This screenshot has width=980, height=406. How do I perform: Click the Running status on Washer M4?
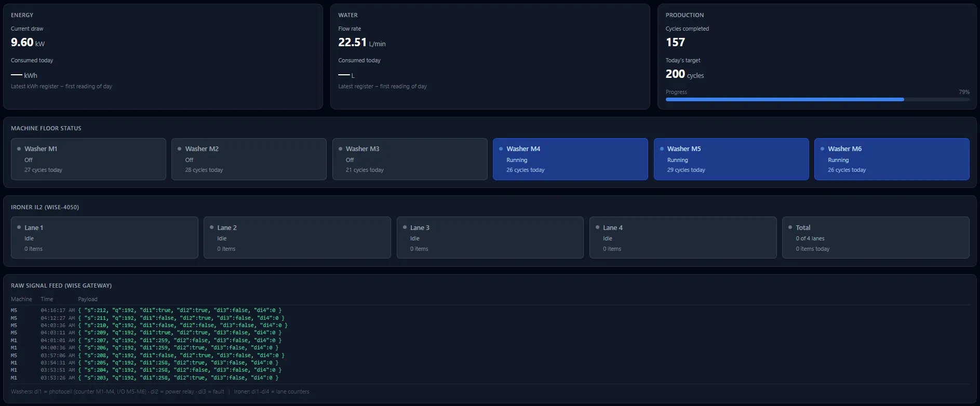pyautogui.click(x=517, y=160)
